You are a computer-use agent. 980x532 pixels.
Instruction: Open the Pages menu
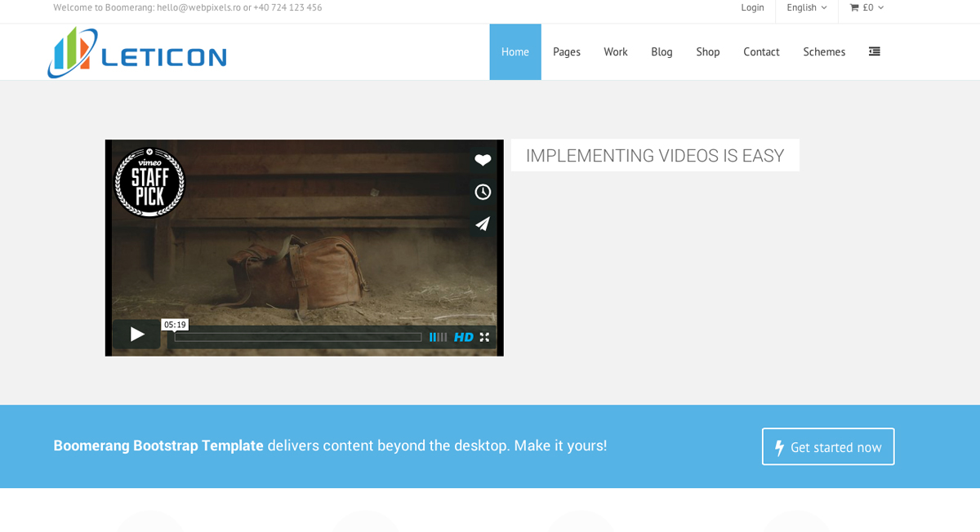[x=567, y=51]
